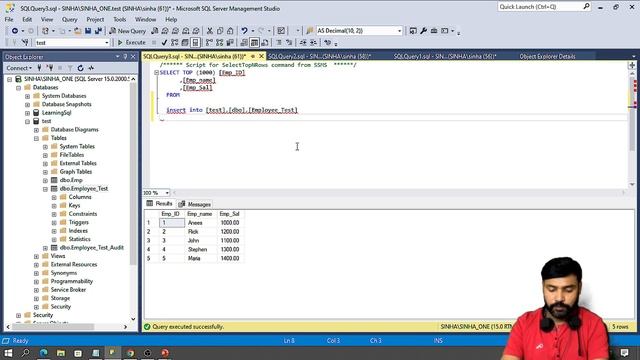This screenshot has height=360, width=640.
Task: Toggle Results to Grid icon
Action: (254, 42)
